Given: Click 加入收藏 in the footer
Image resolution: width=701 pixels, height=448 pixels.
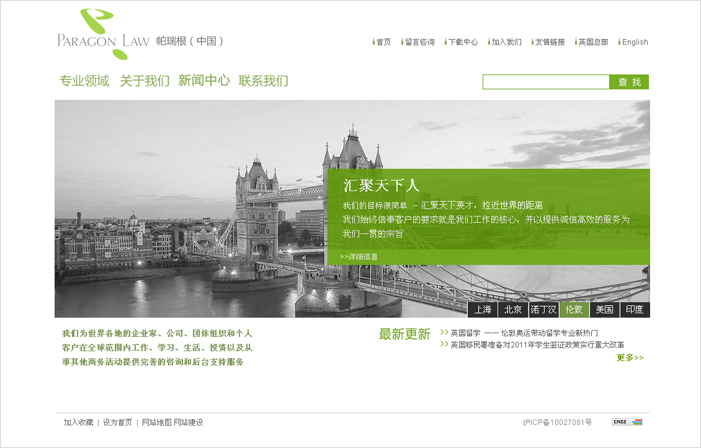Looking at the screenshot, I should 78,422.
